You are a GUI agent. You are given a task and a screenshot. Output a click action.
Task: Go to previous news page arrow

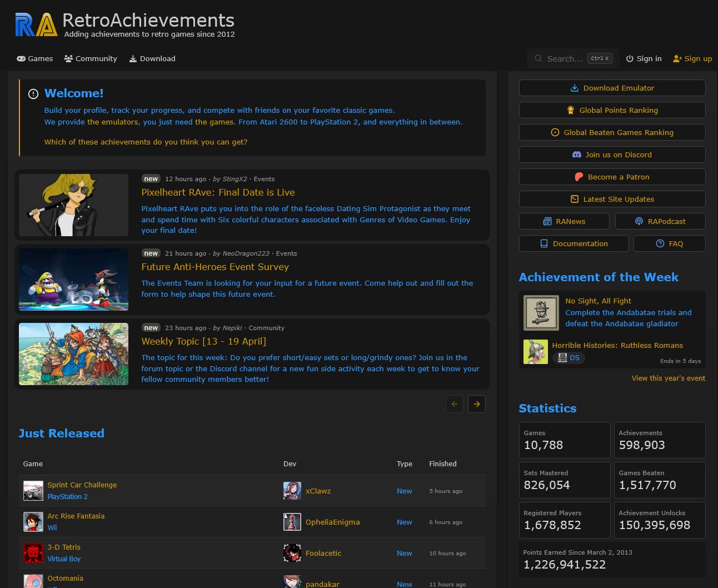click(x=454, y=404)
